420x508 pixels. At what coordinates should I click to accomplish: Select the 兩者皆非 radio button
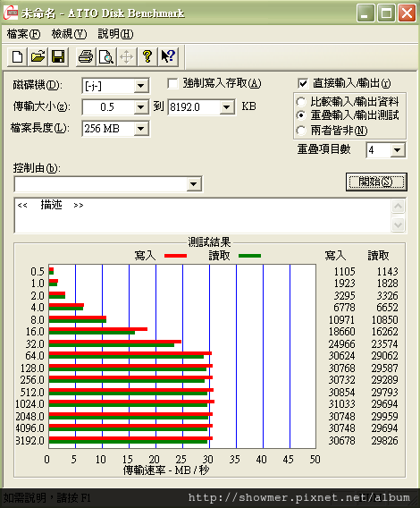pyautogui.click(x=301, y=131)
